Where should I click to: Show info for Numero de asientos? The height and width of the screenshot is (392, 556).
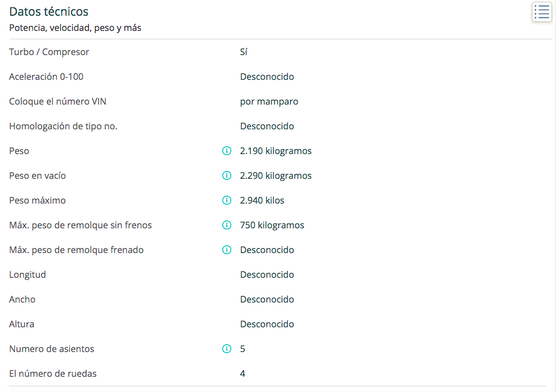click(227, 349)
